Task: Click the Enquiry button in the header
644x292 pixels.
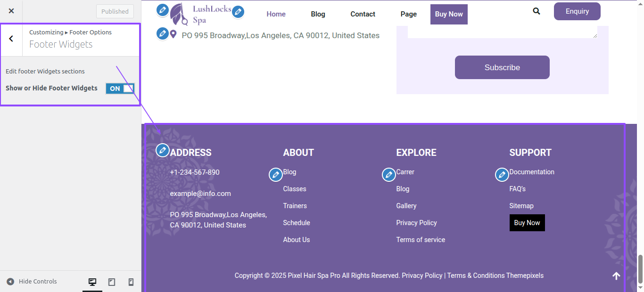Action: (x=577, y=11)
